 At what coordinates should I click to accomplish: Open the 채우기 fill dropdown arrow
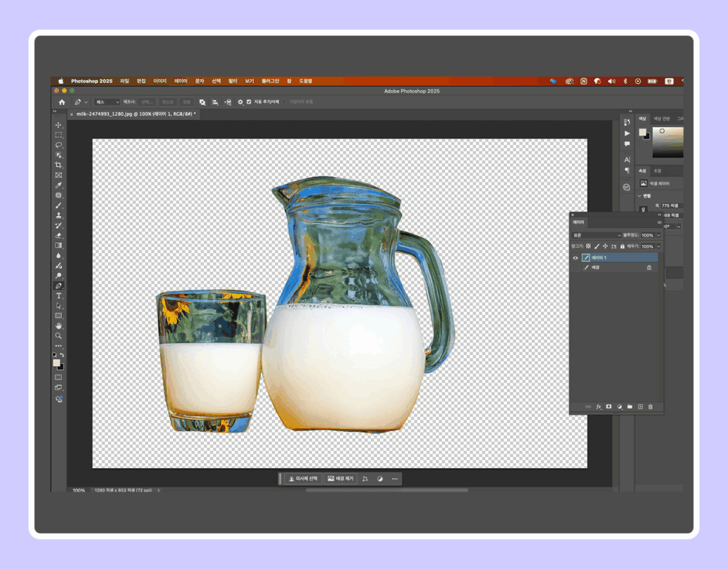(658, 246)
